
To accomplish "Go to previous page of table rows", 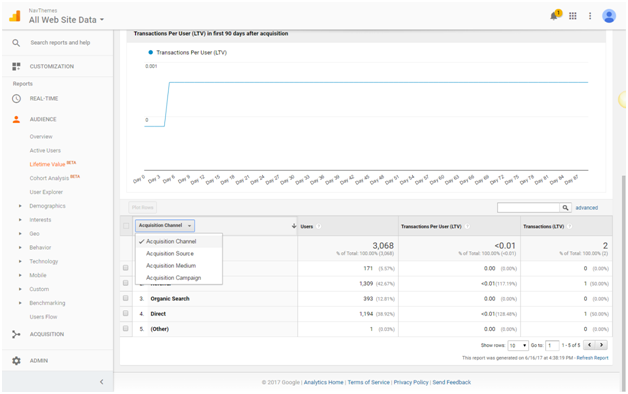I will (589, 345).
